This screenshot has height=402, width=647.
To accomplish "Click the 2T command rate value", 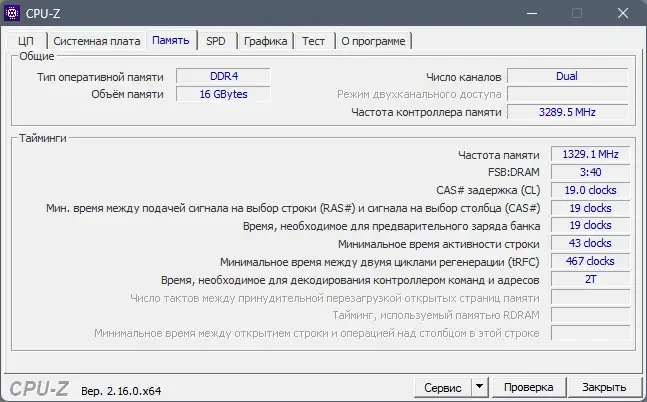I will 590,279.
